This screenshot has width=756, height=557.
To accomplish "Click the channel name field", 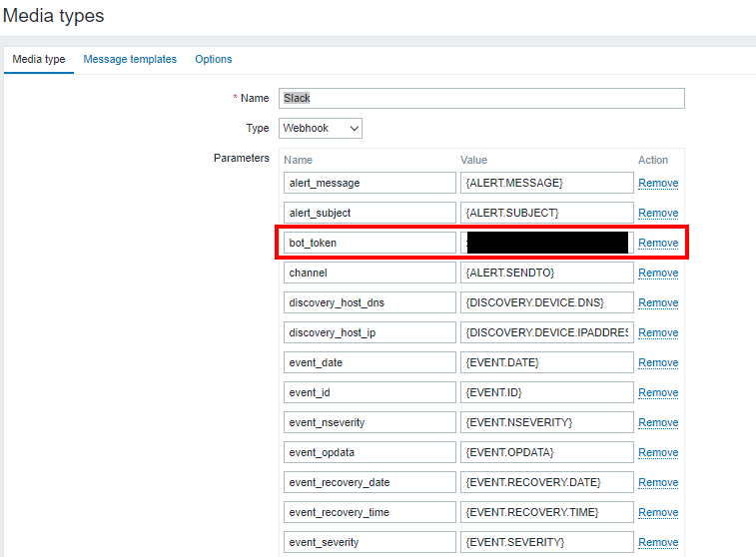I will click(370, 273).
